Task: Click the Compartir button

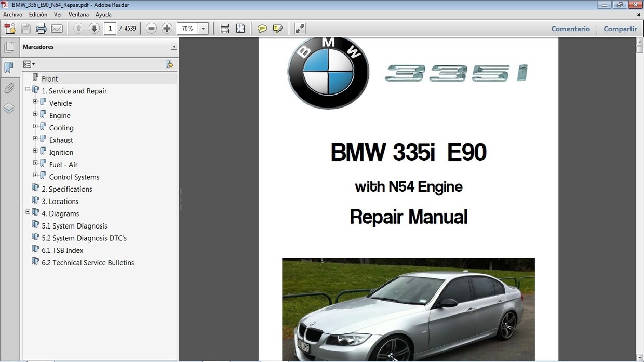Action: coord(620,29)
